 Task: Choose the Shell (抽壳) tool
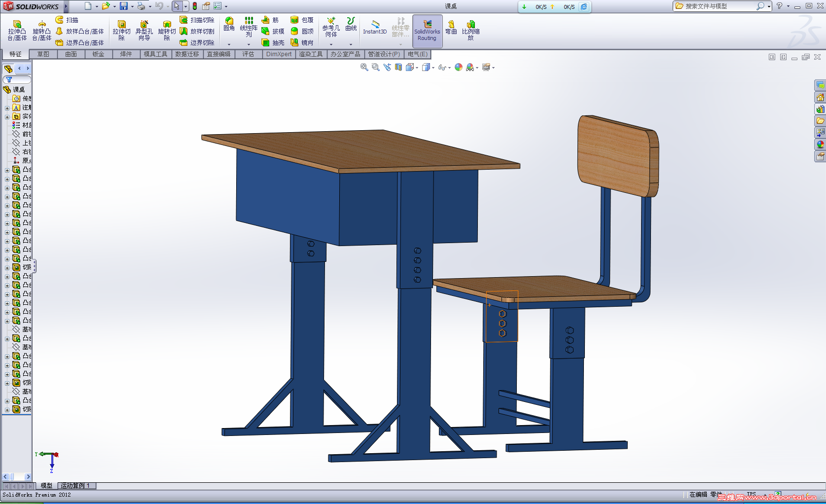click(273, 42)
